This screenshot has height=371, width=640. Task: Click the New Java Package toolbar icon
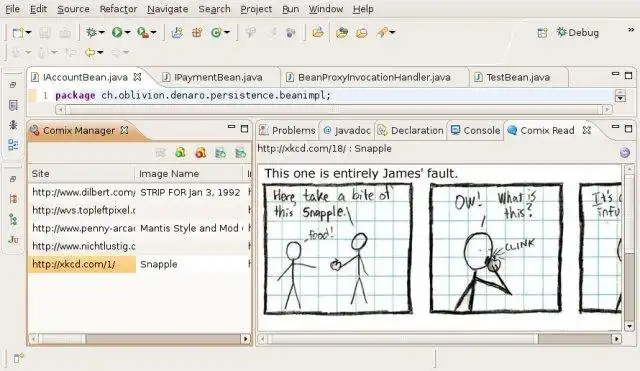pyautogui.click(x=198, y=33)
